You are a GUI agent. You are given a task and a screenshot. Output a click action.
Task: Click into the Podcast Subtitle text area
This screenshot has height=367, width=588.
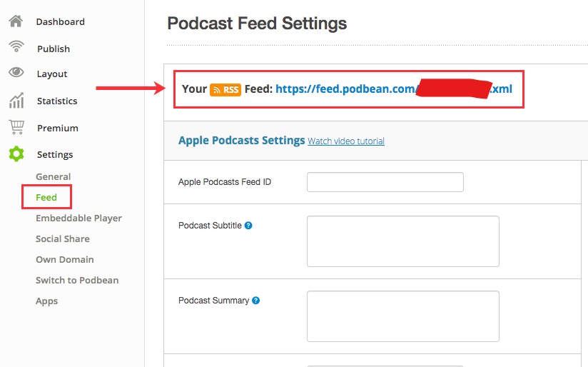point(403,241)
